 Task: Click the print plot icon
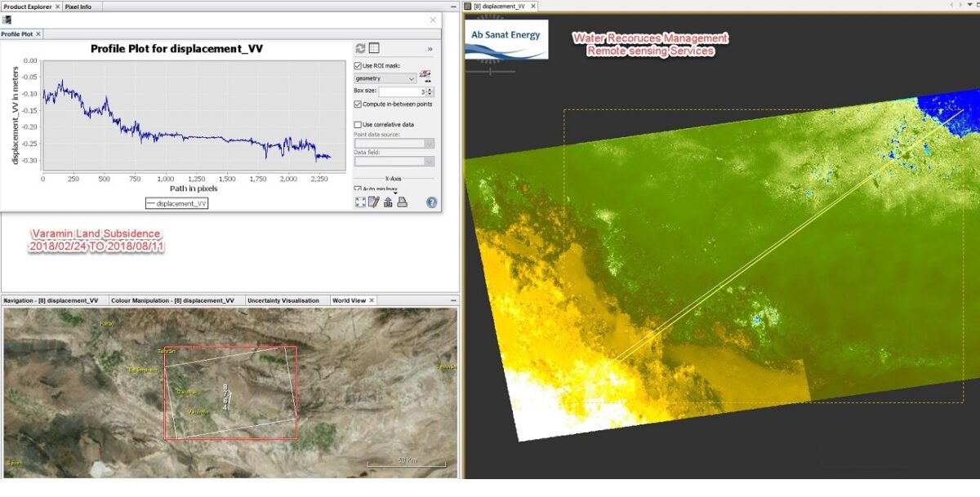(402, 202)
